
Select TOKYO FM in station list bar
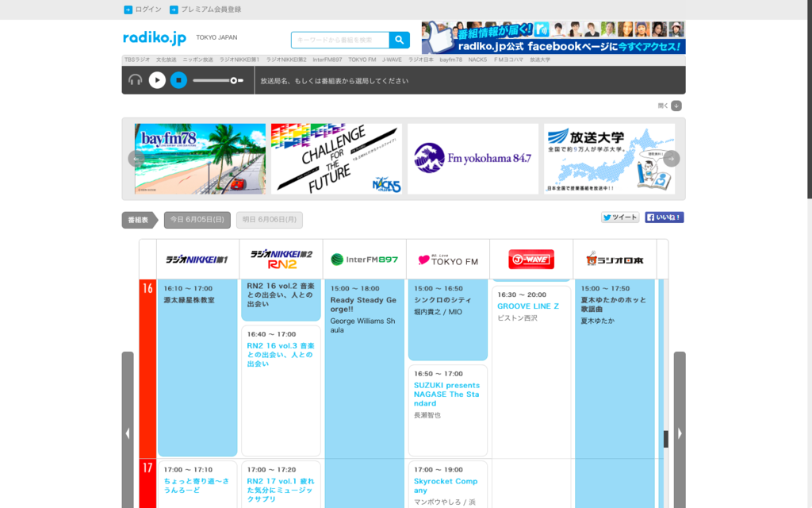pyautogui.click(x=362, y=60)
